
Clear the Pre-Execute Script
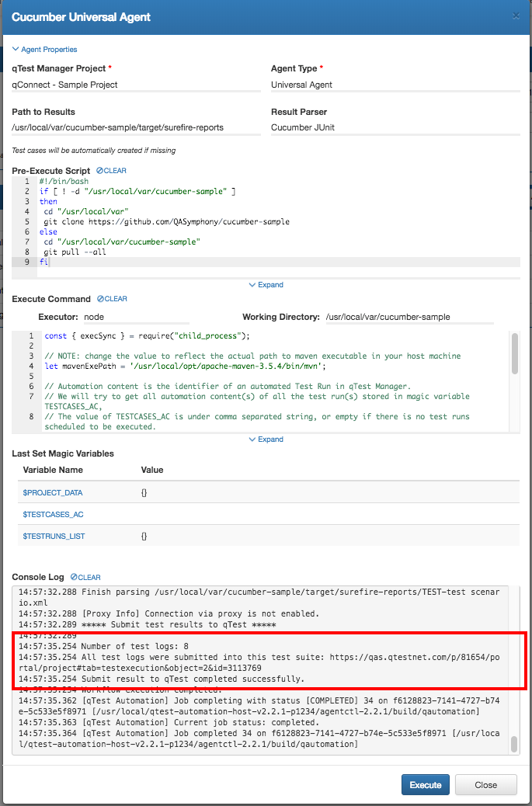(x=112, y=171)
